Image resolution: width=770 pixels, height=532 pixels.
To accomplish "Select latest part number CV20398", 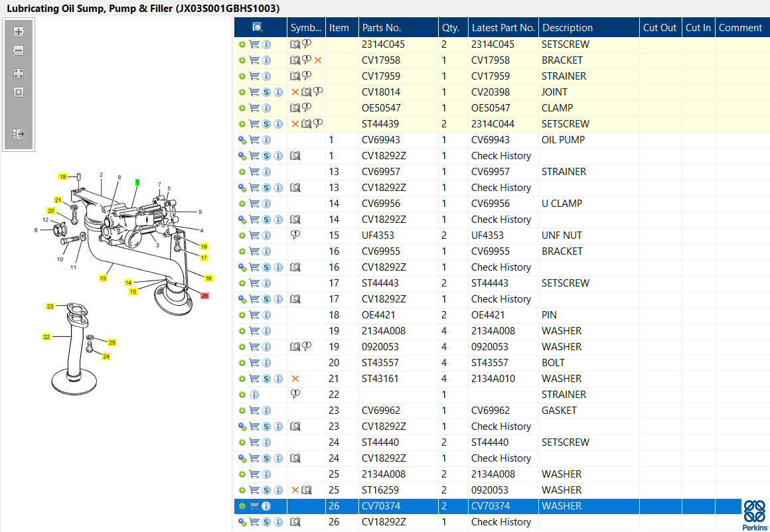I will point(491,92).
